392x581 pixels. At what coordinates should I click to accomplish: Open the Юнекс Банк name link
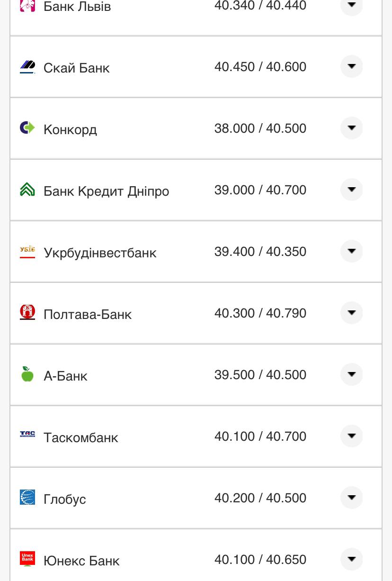[x=81, y=561]
